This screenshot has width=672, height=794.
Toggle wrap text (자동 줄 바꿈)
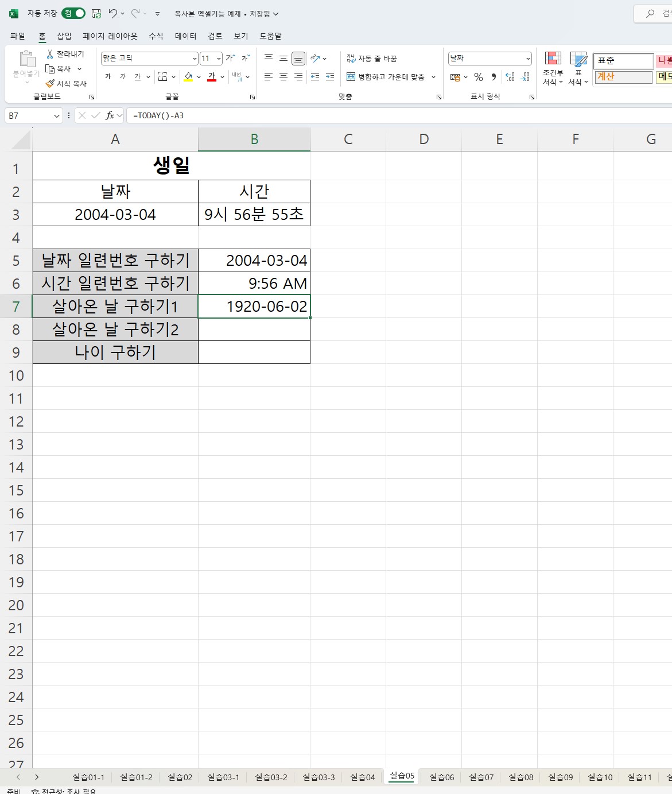tap(372, 59)
